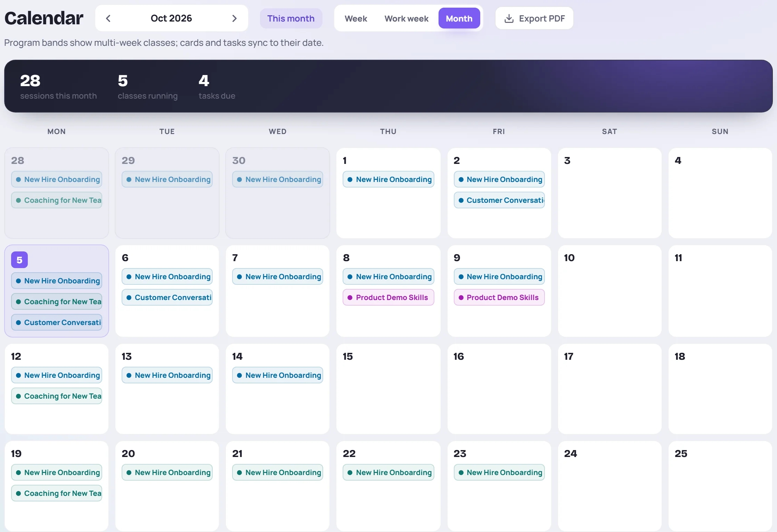Click the 5 classes running stat
The height and width of the screenshot is (532, 777).
tap(148, 87)
